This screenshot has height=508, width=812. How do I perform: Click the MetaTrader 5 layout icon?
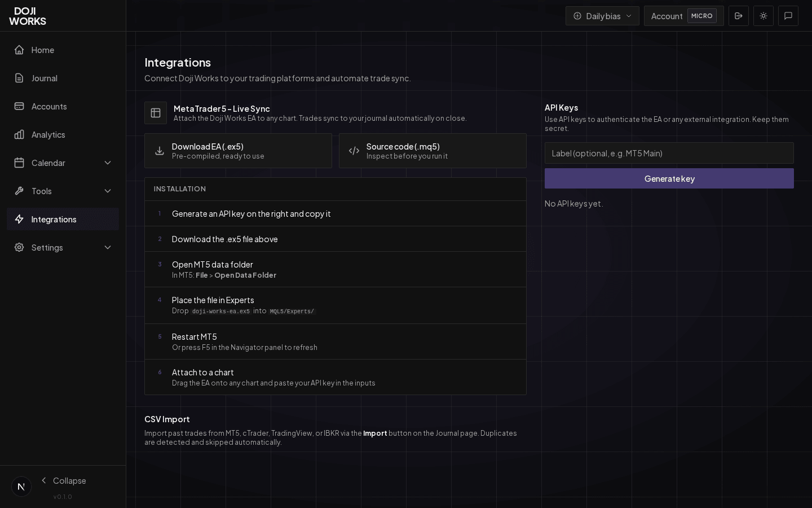[156, 113]
